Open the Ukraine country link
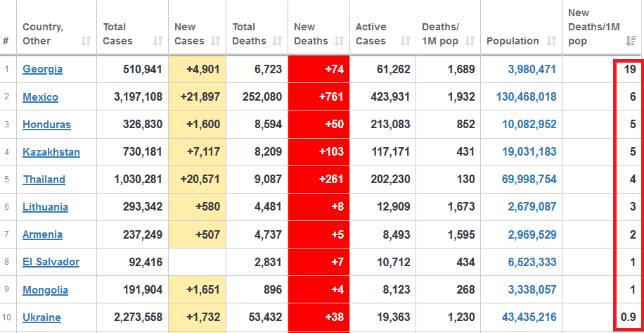 (x=42, y=318)
